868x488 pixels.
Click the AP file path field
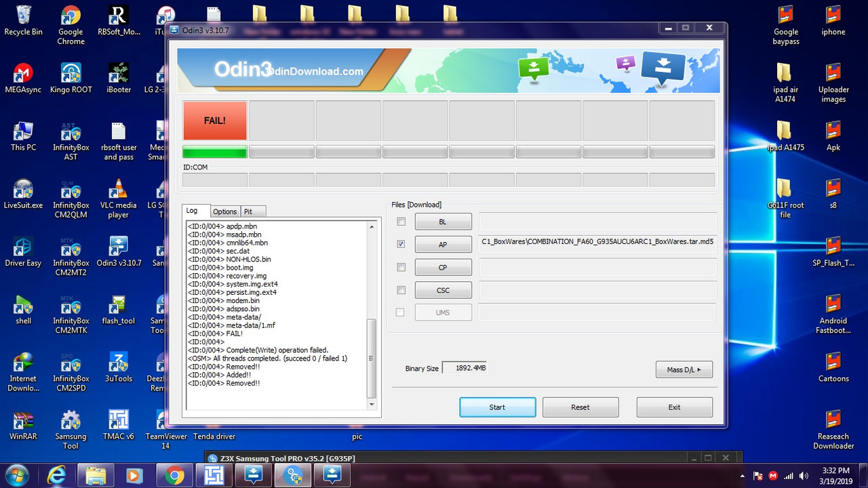tap(598, 245)
